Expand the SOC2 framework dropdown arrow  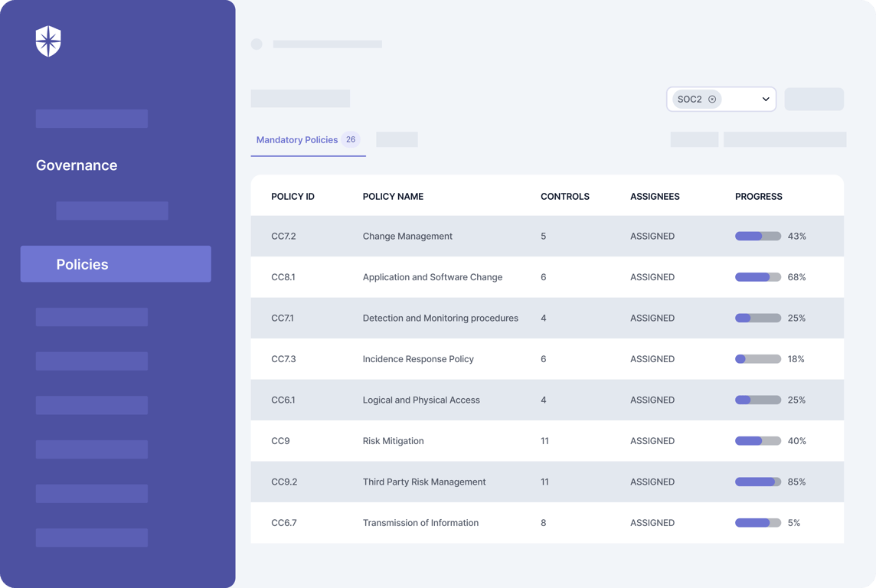[x=766, y=100]
